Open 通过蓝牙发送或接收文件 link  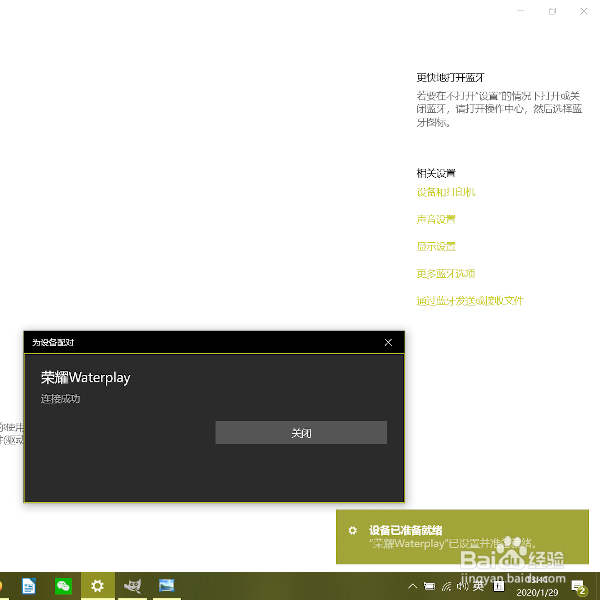[x=470, y=301]
